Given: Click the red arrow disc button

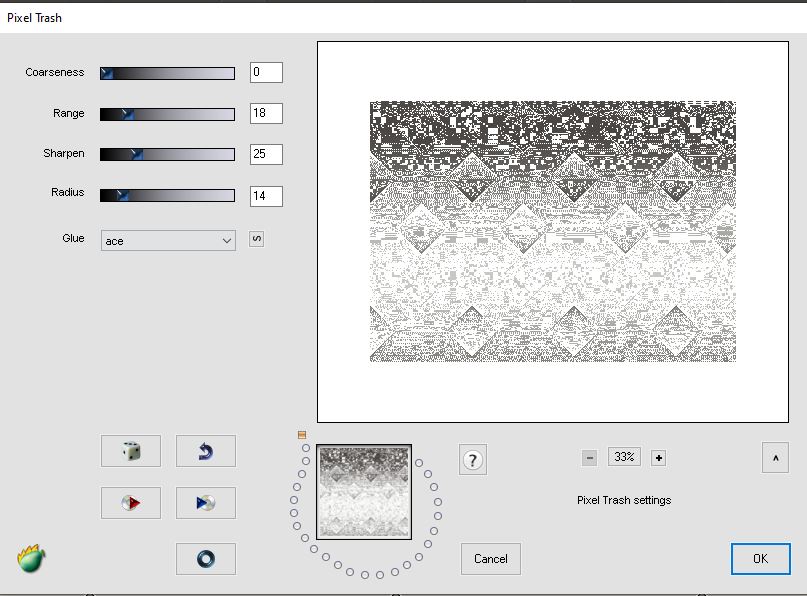Looking at the screenshot, I should 131,503.
